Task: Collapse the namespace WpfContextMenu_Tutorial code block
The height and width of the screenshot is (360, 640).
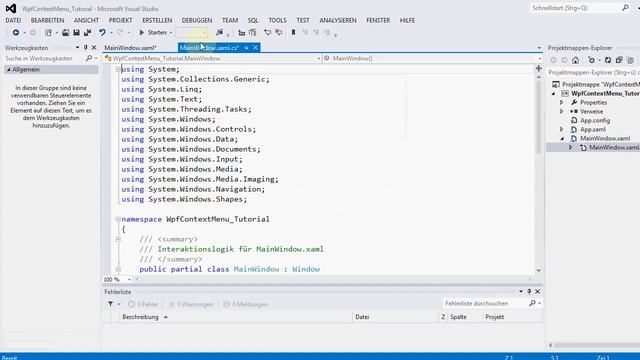Action: point(118,219)
